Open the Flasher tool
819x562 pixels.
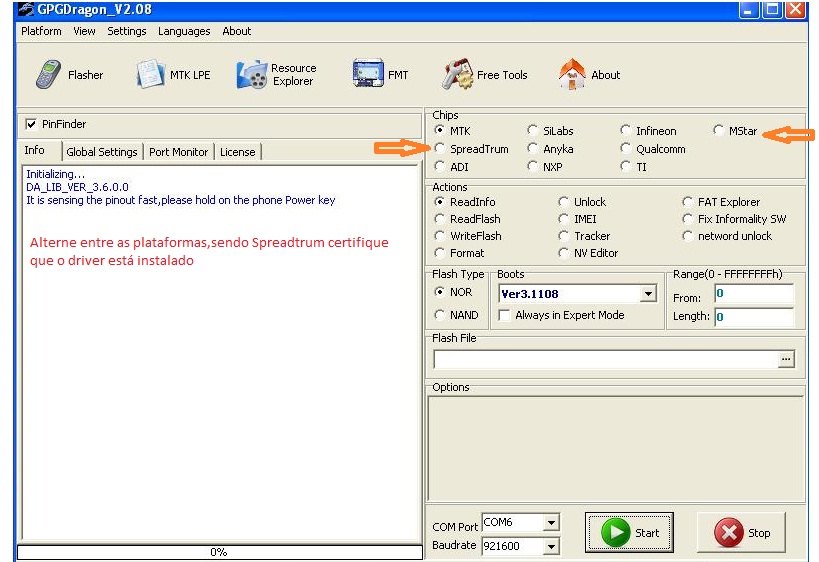[69, 75]
